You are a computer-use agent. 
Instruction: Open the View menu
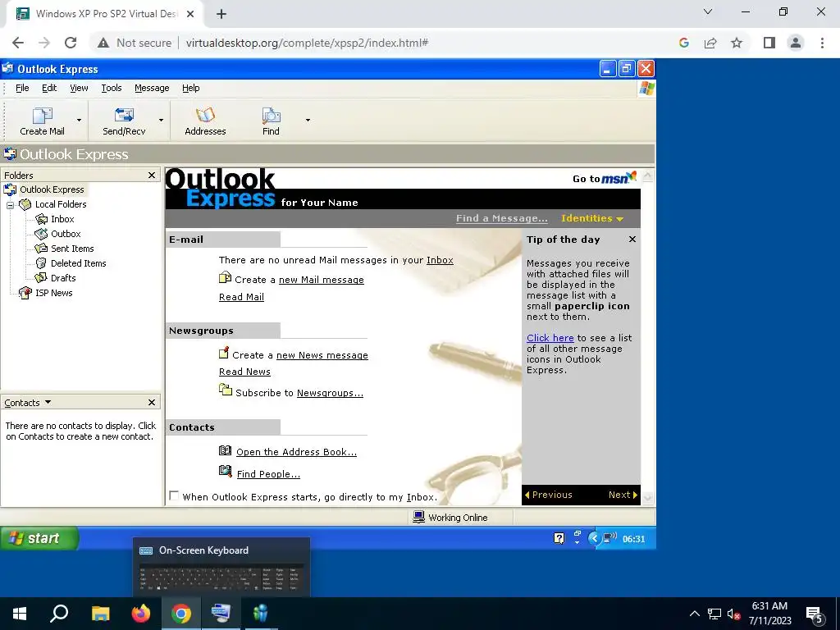click(79, 88)
